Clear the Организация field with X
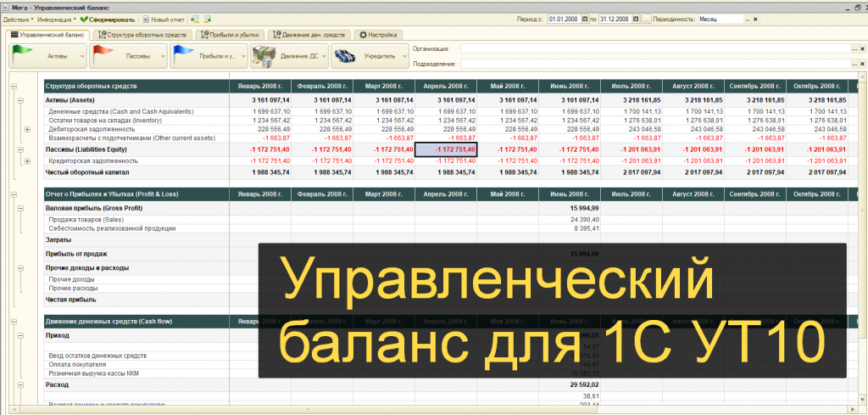Screen dimensions: 868x415 (863, 49)
